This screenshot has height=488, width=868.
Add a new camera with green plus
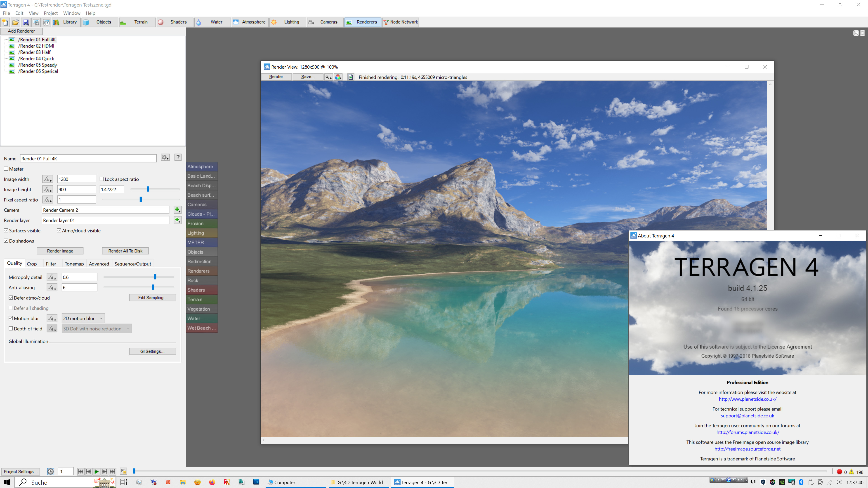(x=177, y=210)
